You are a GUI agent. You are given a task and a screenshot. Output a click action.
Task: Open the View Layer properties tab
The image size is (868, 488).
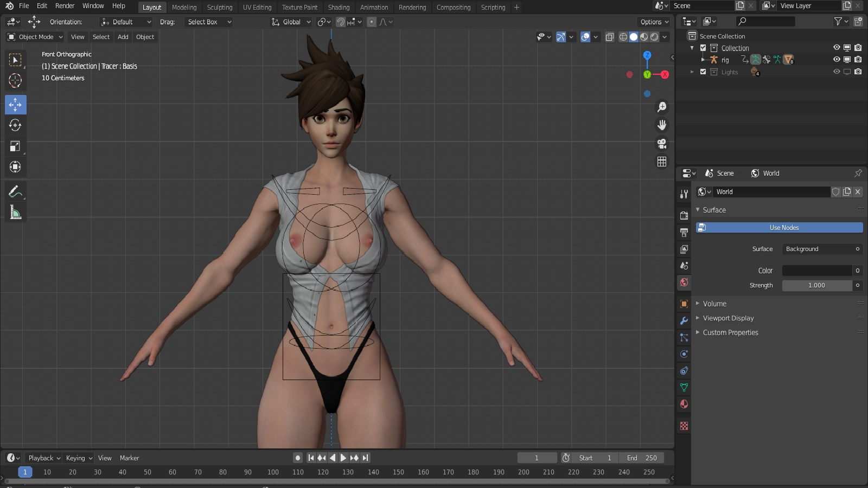point(684,249)
